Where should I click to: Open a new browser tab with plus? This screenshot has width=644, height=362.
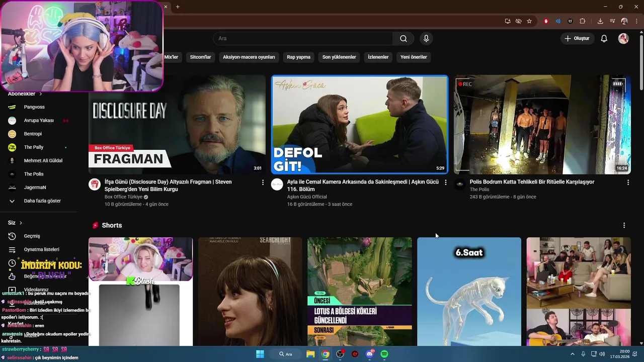(178, 7)
